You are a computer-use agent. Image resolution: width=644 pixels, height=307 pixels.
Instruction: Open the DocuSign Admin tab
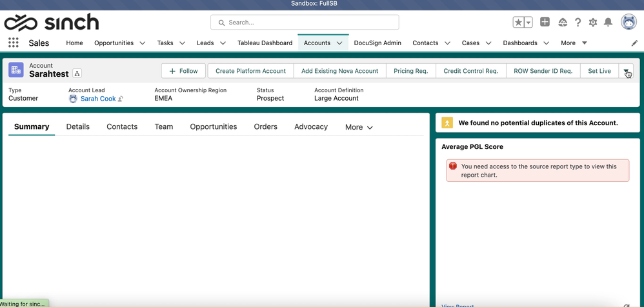coord(377,43)
